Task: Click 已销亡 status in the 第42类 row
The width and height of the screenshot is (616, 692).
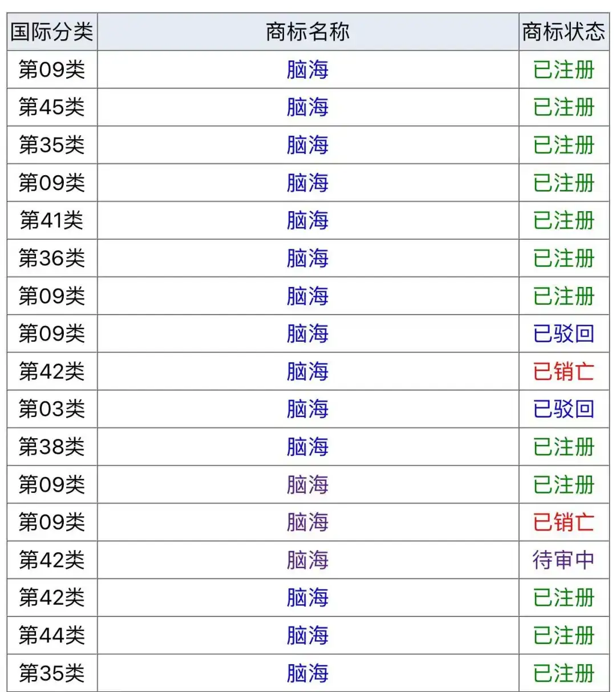Action: [x=564, y=371]
